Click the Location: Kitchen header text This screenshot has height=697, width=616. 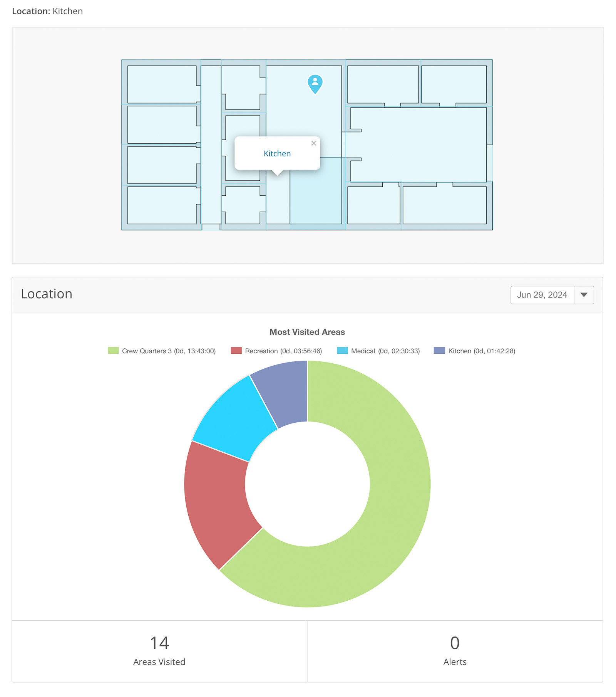(47, 11)
